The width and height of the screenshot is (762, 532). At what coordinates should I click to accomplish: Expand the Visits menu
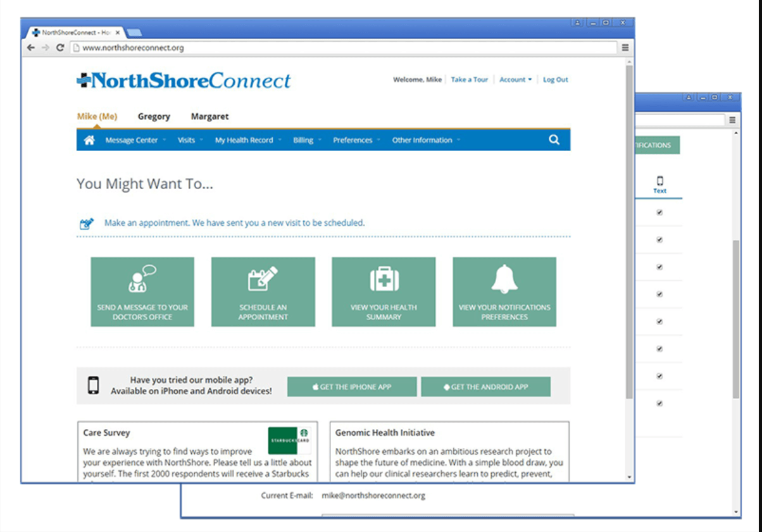click(x=190, y=140)
